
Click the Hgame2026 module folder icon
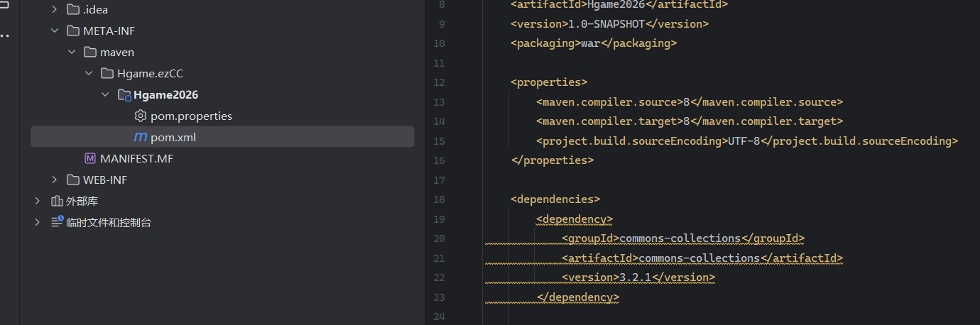click(124, 94)
